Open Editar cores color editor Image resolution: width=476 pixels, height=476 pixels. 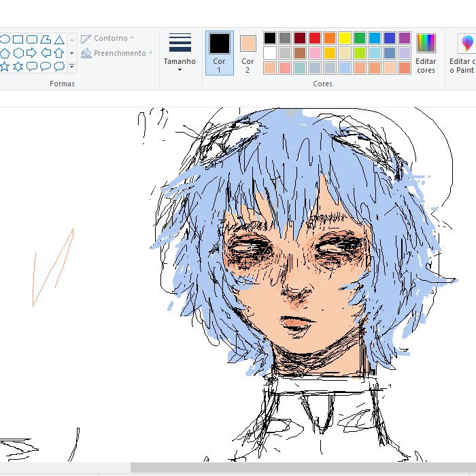[x=426, y=53]
